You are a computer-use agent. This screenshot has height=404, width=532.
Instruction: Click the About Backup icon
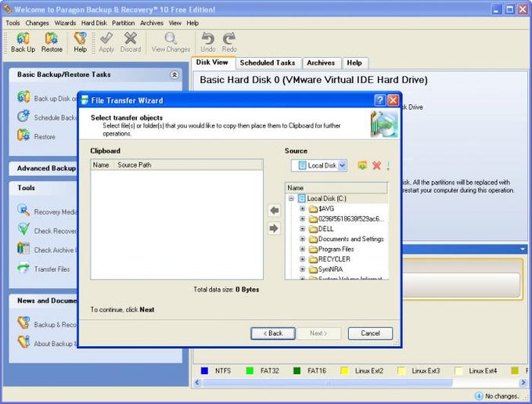[x=23, y=342]
